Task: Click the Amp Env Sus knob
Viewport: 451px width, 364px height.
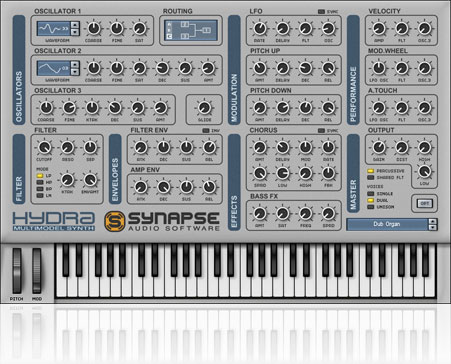Action: (x=186, y=187)
